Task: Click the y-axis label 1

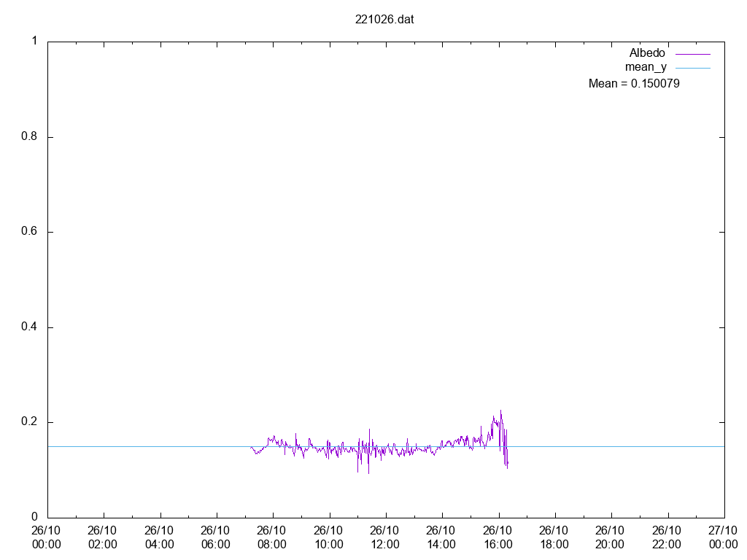Action: 34,41
